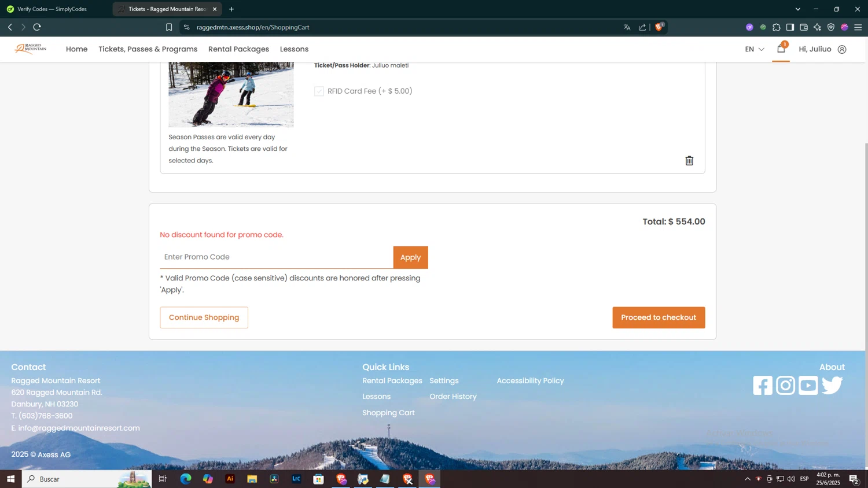The width and height of the screenshot is (868, 488).
Task: Open footer Rental Packages link
Action: [x=392, y=380]
